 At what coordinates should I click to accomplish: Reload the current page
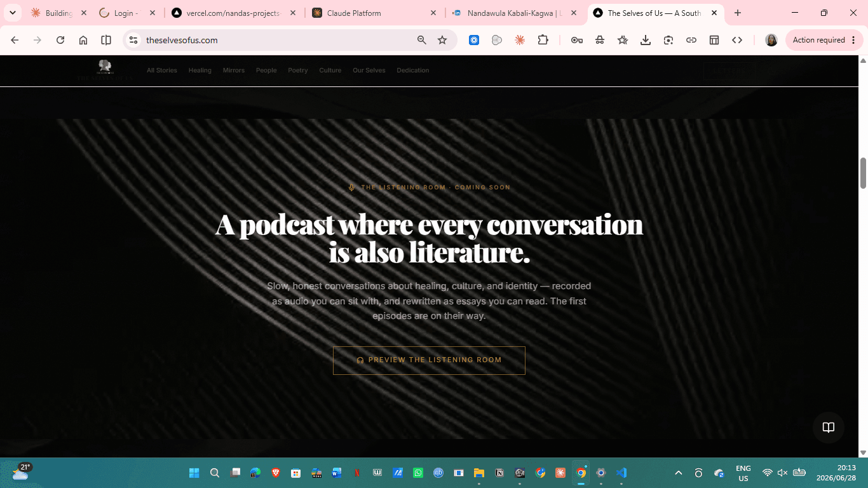tap(60, 40)
